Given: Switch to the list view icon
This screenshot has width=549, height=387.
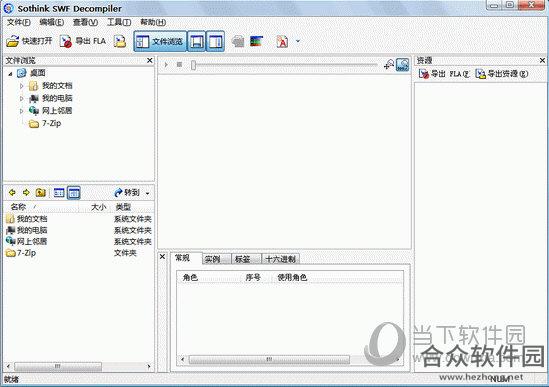Looking at the screenshot, I should click(x=59, y=192).
